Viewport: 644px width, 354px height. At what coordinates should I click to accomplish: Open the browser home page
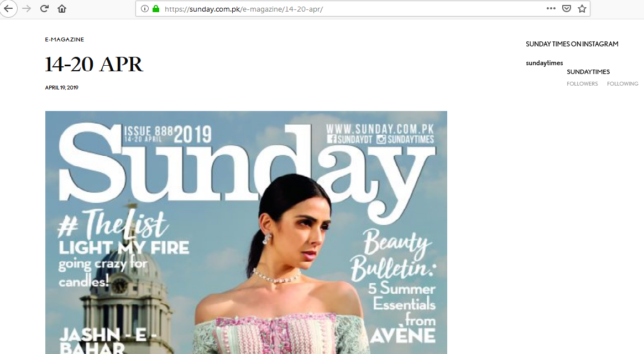[x=62, y=9]
